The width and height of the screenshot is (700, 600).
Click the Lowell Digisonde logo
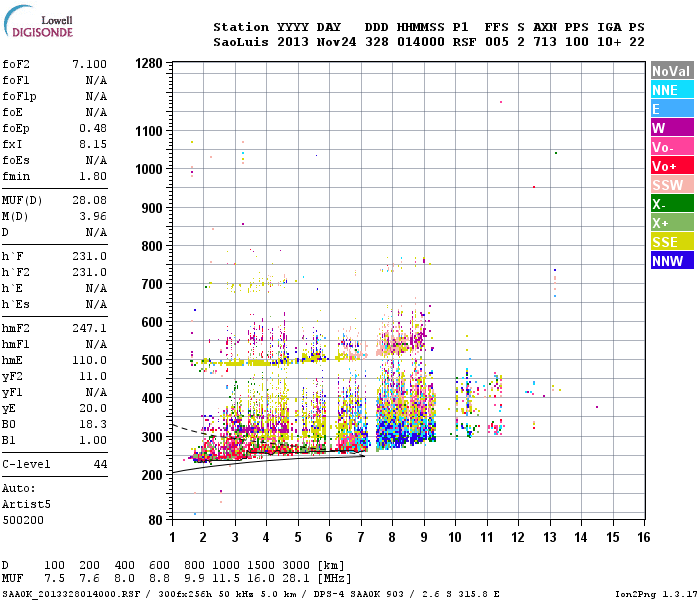pyautogui.click(x=38, y=22)
